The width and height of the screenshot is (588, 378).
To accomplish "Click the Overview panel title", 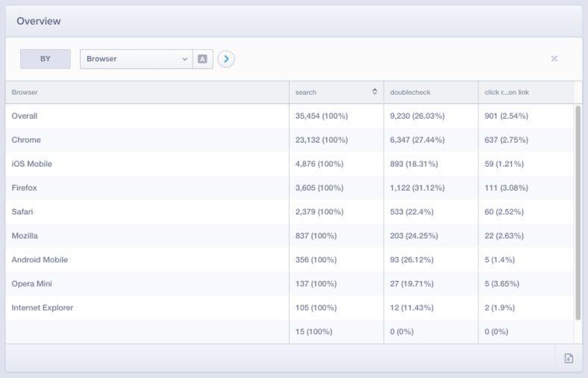I will point(39,21).
